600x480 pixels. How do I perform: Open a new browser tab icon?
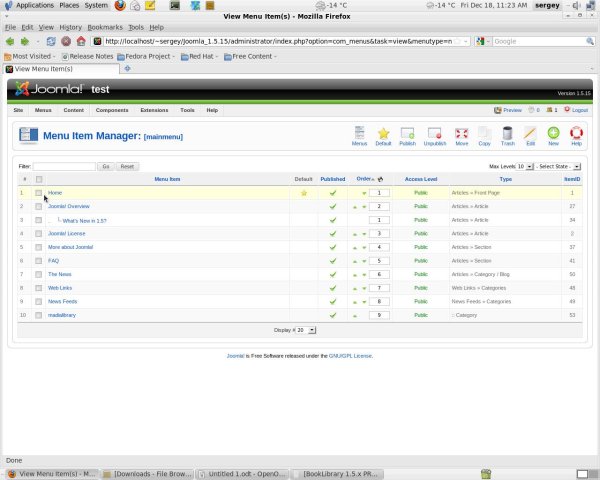pyautogui.click(x=127, y=69)
